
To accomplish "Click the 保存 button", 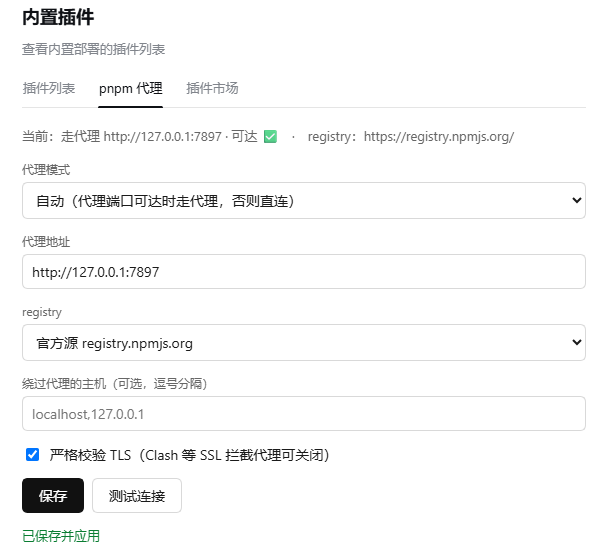I will 53,495.
